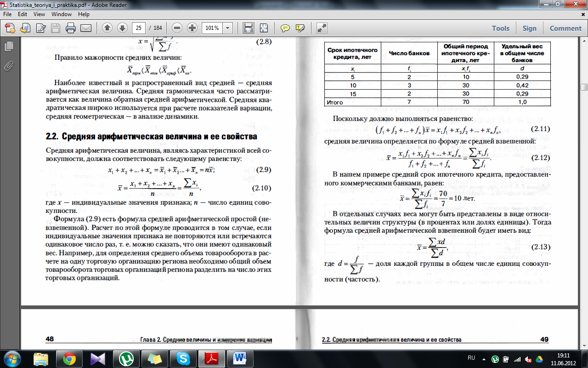The image size is (588, 368).
Task: Print the document using printer icon
Action: point(70,28)
